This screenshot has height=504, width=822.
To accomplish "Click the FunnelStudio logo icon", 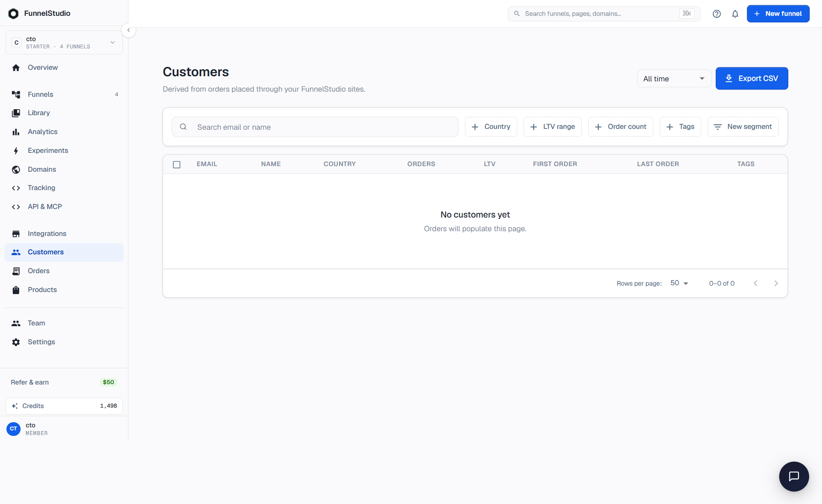I will [13, 14].
